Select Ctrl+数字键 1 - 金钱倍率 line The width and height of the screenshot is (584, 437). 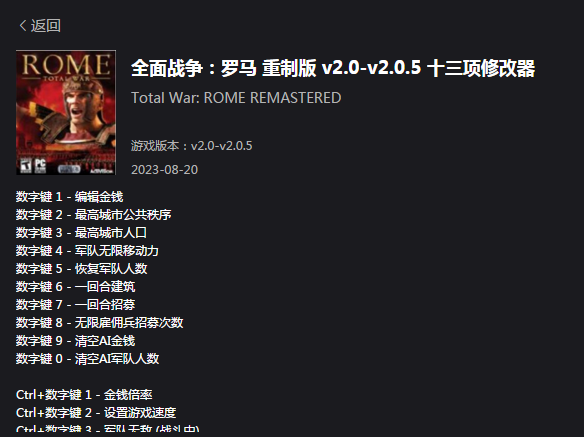click(x=84, y=395)
